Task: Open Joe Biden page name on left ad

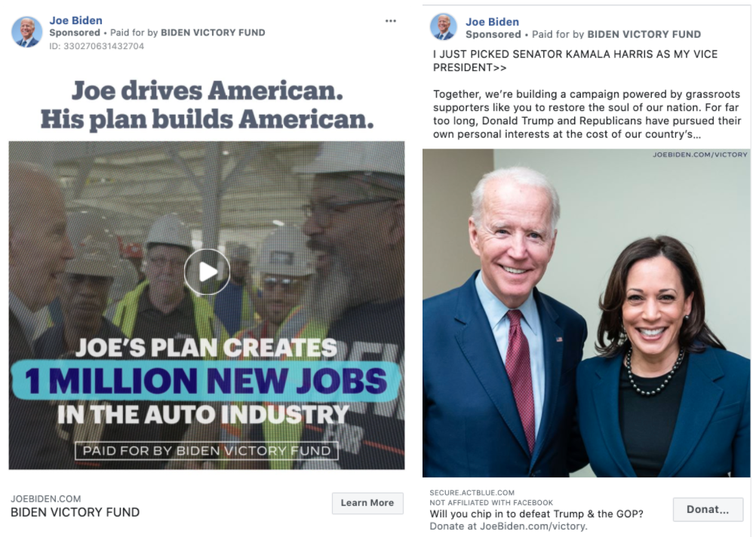Action: [75, 20]
